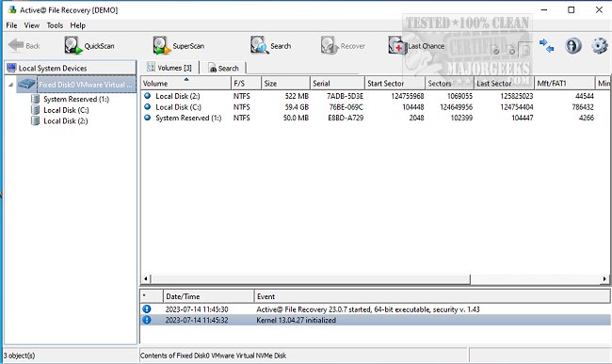612x364 pixels.
Task: Sort by the Serial column header
Action: click(x=337, y=84)
